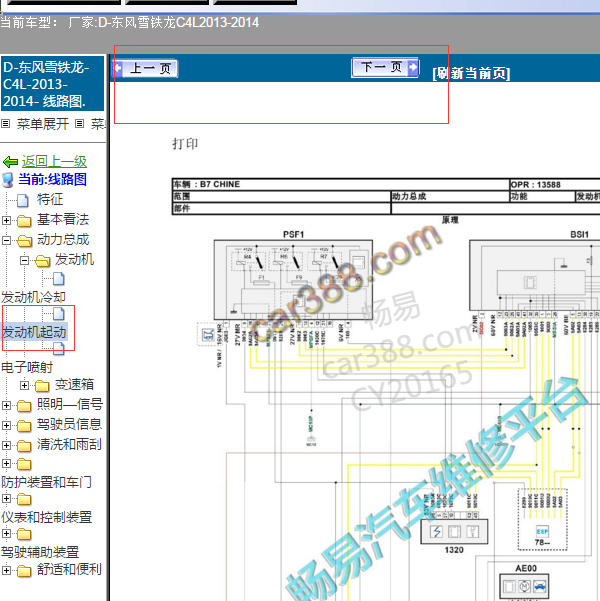
Task: Click 返回上一级 to go back
Action: pos(54,161)
